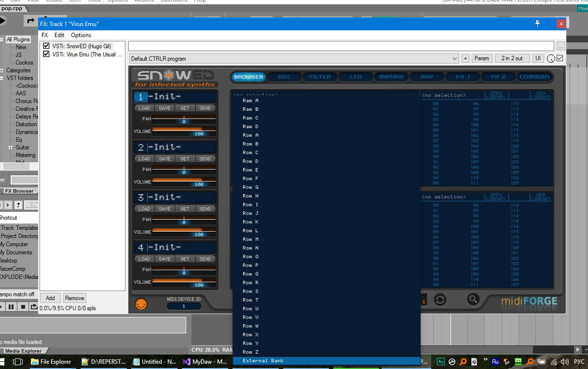Select Ram A from the bank list
This screenshot has width=588, height=369.
[326, 101]
